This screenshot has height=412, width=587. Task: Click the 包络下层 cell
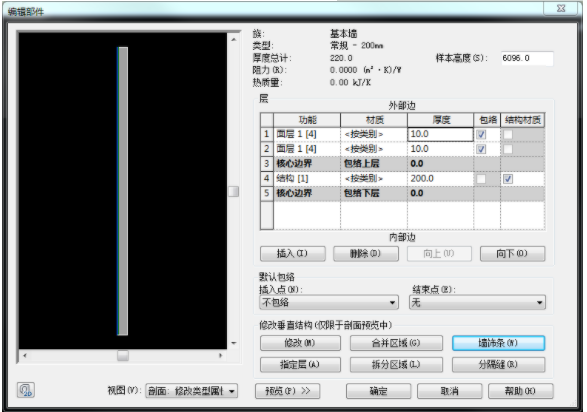tap(374, 193)
